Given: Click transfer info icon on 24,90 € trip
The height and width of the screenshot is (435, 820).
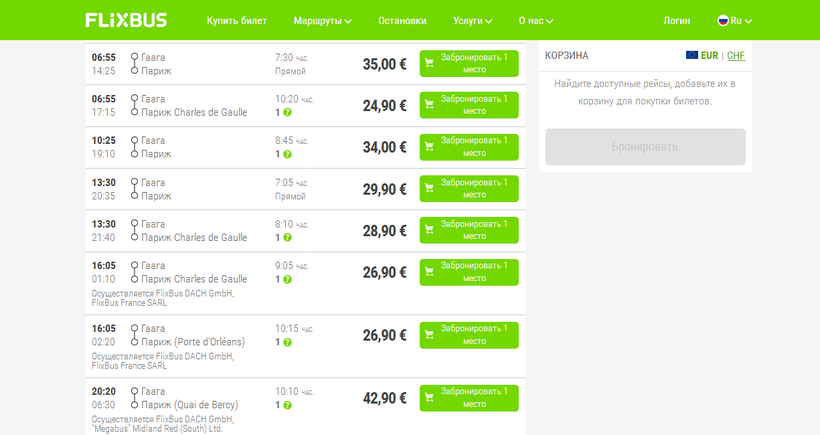Looking at the screenshot, I should pyautogui.click(x=287, y=112).
